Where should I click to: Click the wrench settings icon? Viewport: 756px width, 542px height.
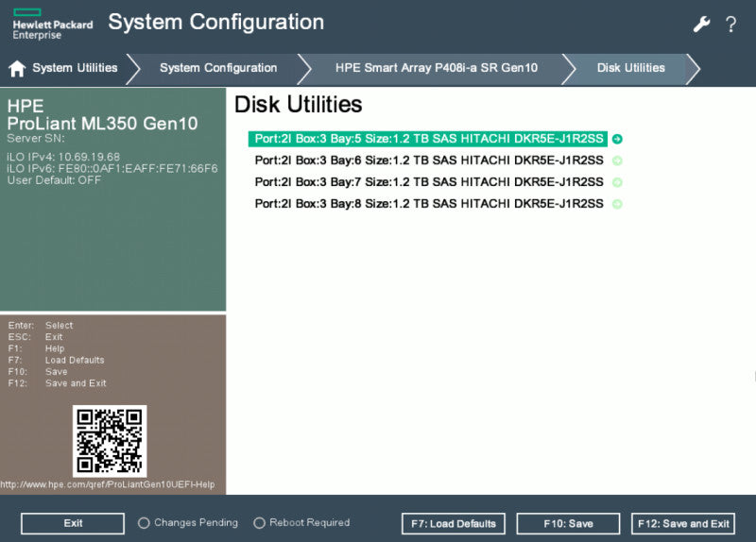701,24
